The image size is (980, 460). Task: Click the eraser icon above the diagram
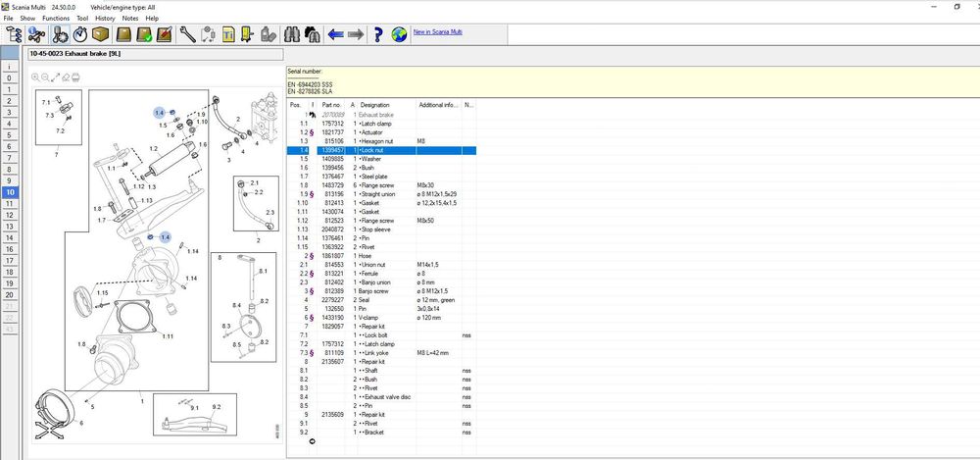click(x=68, y=77)
